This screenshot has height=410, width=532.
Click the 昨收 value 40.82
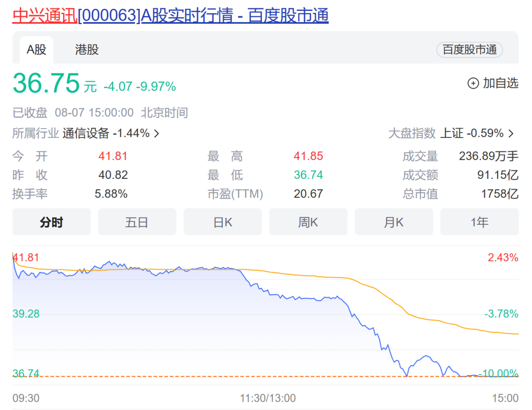(113, 175)
